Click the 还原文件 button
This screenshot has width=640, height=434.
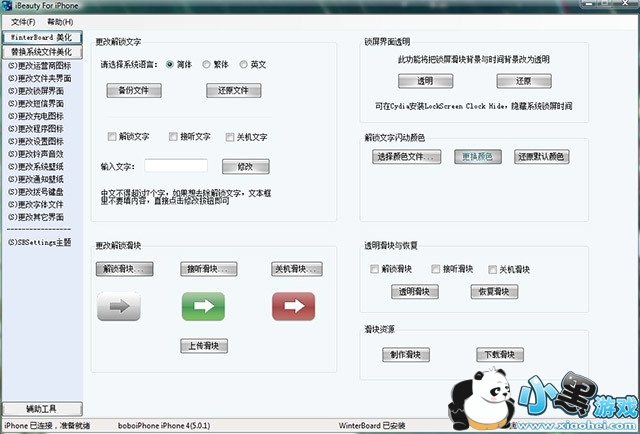233,90
